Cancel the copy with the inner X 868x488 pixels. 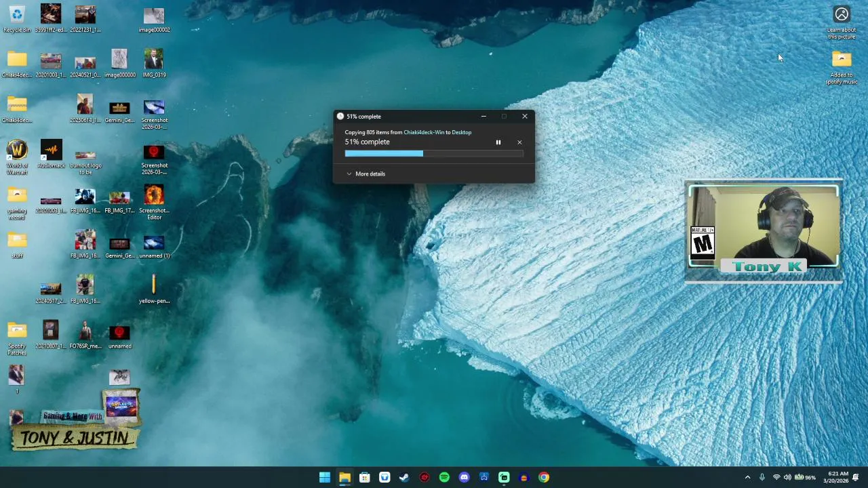(x=519, y=142)
